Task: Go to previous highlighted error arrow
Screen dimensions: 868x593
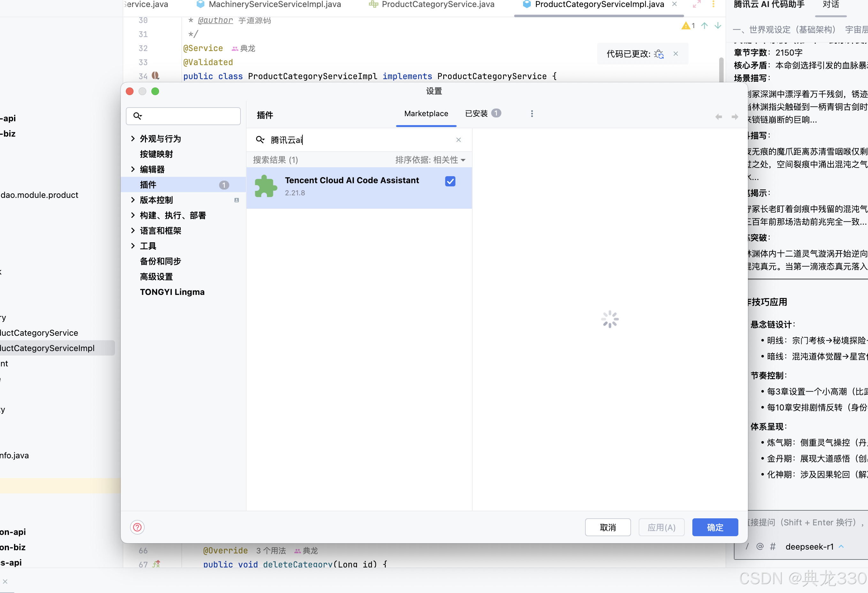Action: pyautogui.click(x=704, y=26)
